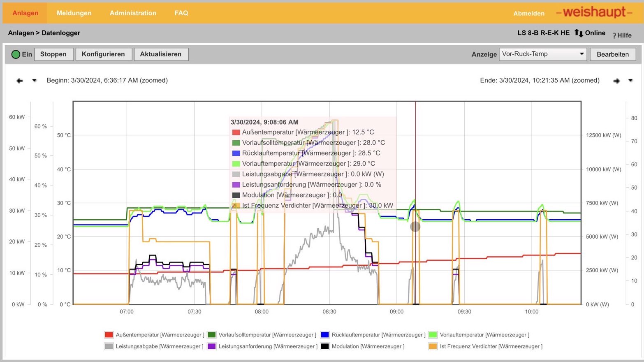Toggle Vorlaufsolltemperatur dark green legend entry
Viewport: 644px width, 362px height.
[262, 335]
